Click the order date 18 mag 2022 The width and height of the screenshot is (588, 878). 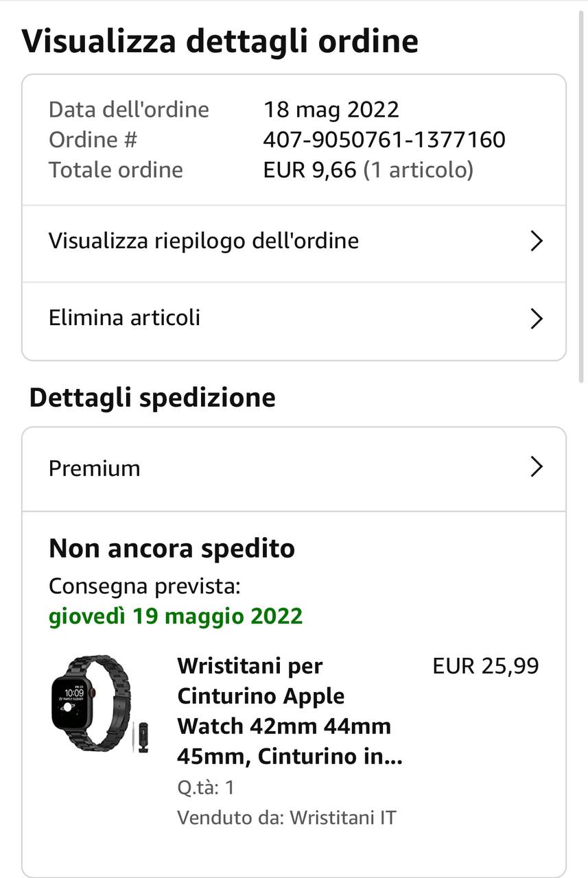331,110
